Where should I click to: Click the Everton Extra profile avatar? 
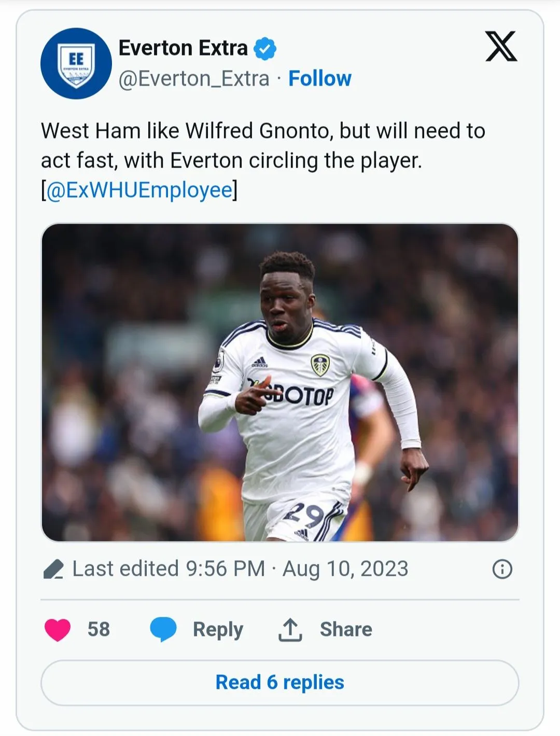point(76,63)
